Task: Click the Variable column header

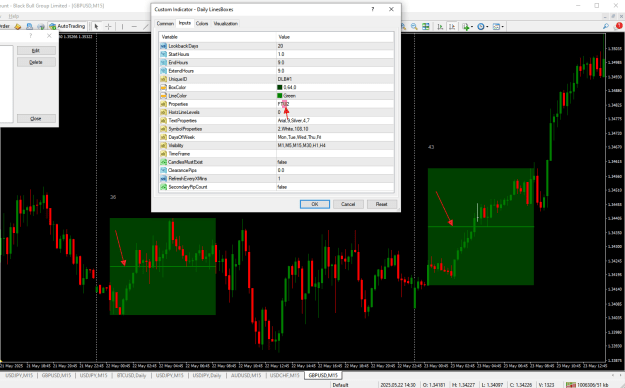Action: coord(218,37)
